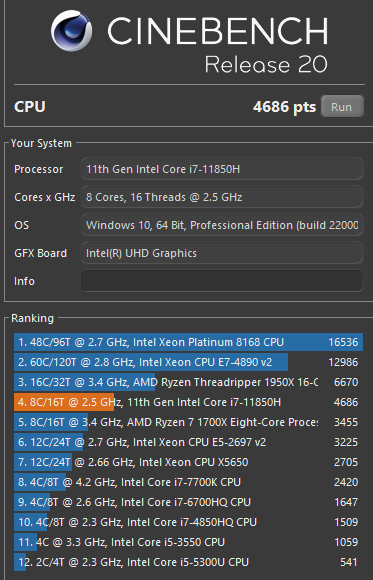Click score 16536 in the ranking list
Image resolution: width=373 pixels, height=580 pixels.
pyautogui.click(x=343, y=342)
